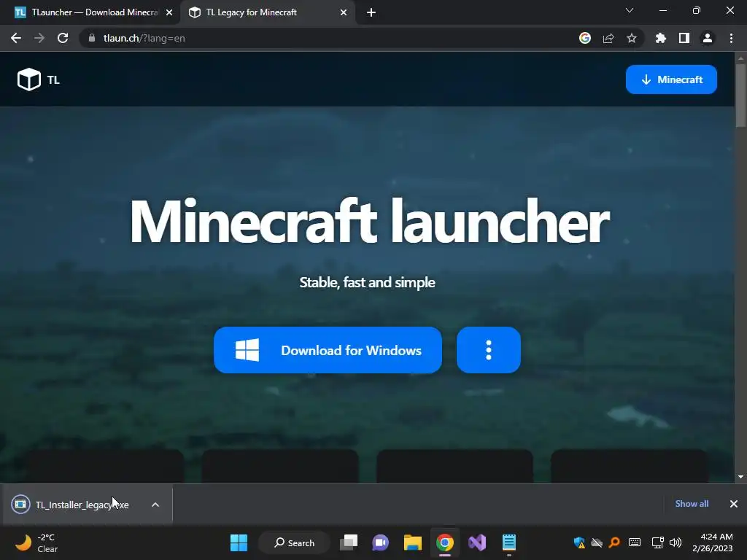
Task: Share this page icon
Action: [608, 38]
